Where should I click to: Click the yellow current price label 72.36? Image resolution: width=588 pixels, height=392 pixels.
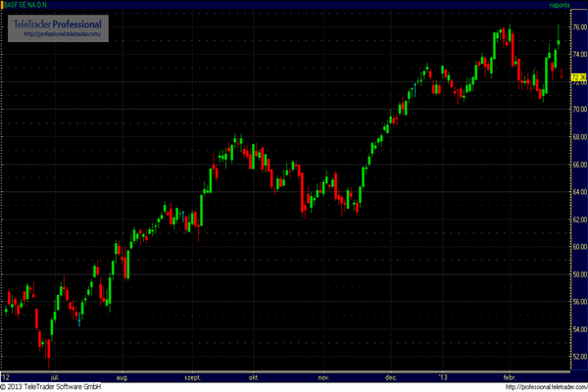pos(578,79)
